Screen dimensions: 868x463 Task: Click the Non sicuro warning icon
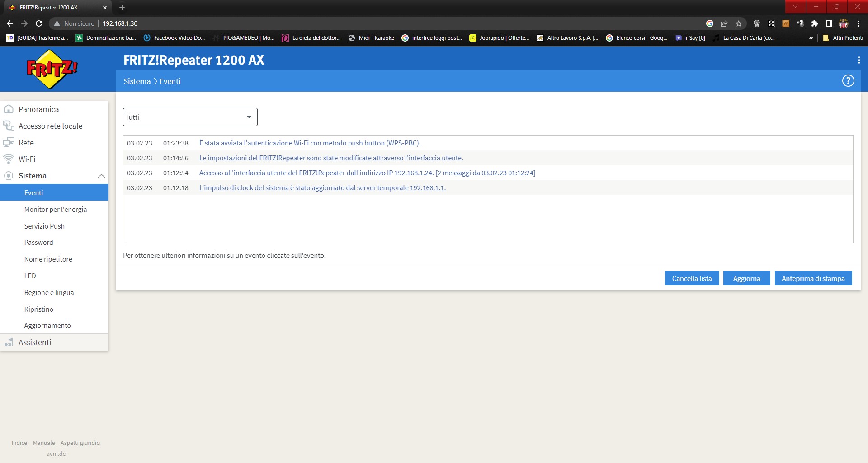[x=57, y=23]
